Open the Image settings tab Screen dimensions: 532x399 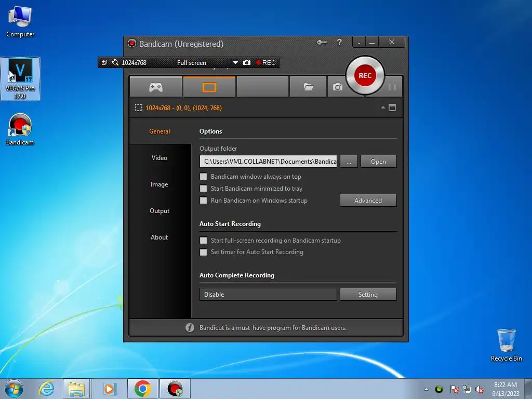coord(159,184)
